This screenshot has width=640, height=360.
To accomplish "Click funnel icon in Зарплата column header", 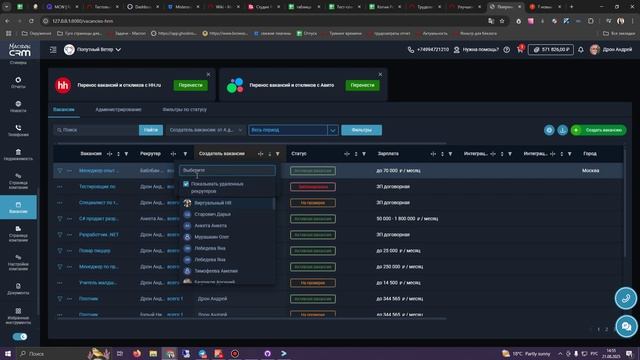I will pyautogui.click(x=450, y=154).
